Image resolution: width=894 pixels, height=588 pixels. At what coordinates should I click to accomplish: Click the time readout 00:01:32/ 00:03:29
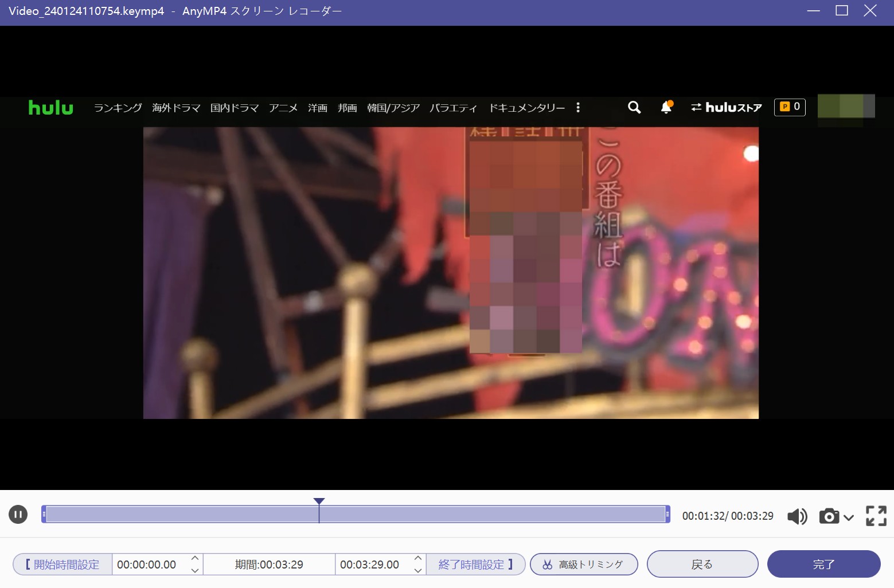coord(728,516)
